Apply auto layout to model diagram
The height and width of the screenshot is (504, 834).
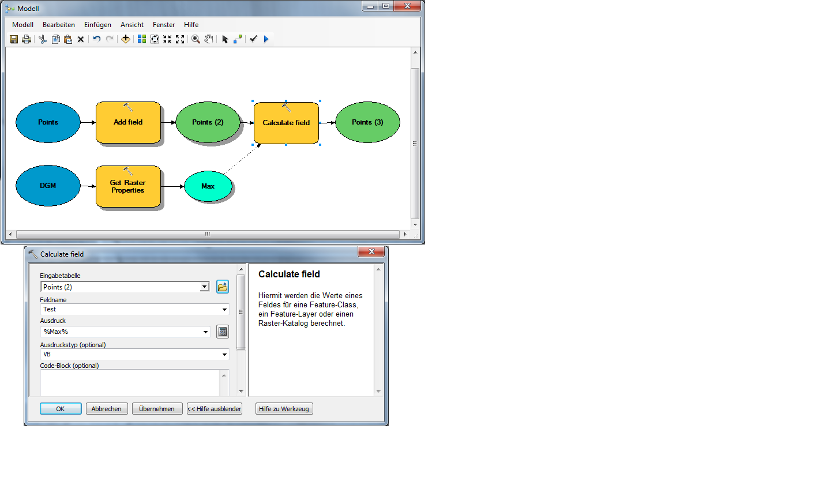(142, 39)
